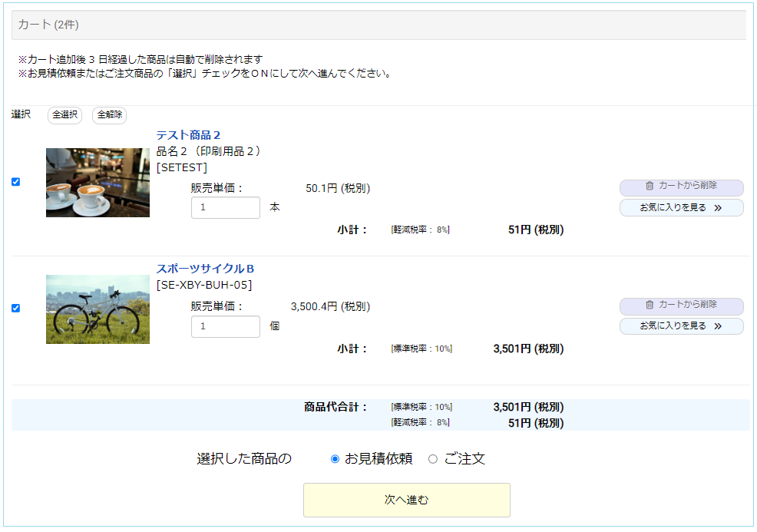This screenshot has height=532, width=757.
Task: Click お気に入りを見る for スポーツサイクルB
Action: pos(681,326)
